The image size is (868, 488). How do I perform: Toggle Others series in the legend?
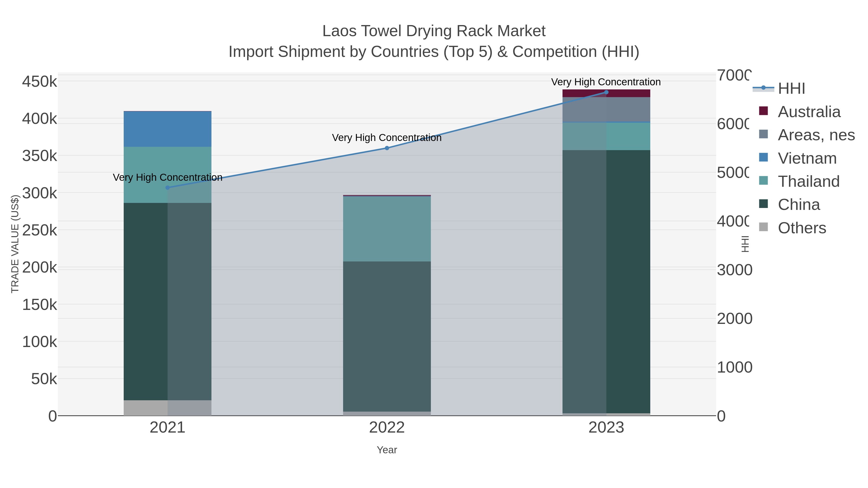click(792, 228)
